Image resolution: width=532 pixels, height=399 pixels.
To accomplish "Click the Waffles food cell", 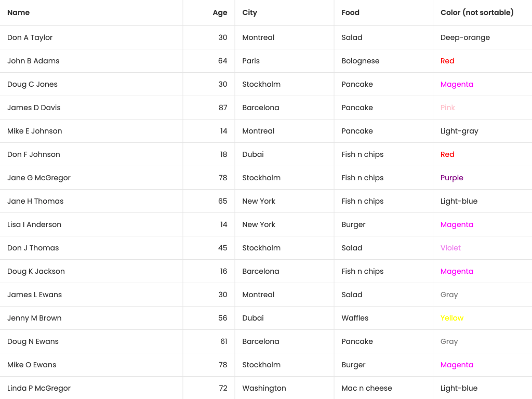I will [355, 318].
